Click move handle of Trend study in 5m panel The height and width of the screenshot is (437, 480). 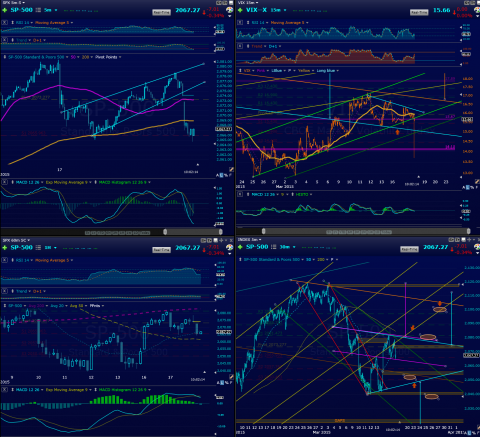tap(13, 40)
